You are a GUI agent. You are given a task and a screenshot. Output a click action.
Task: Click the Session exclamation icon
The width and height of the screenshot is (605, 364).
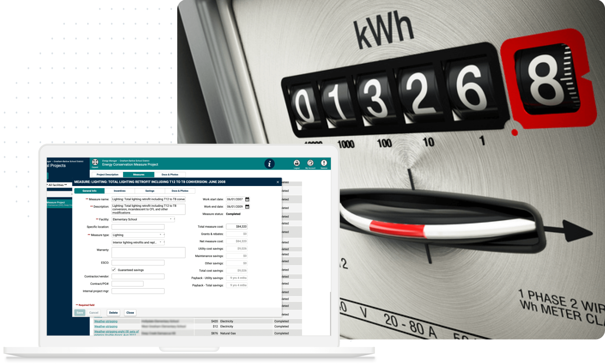(x=324, y=163)
